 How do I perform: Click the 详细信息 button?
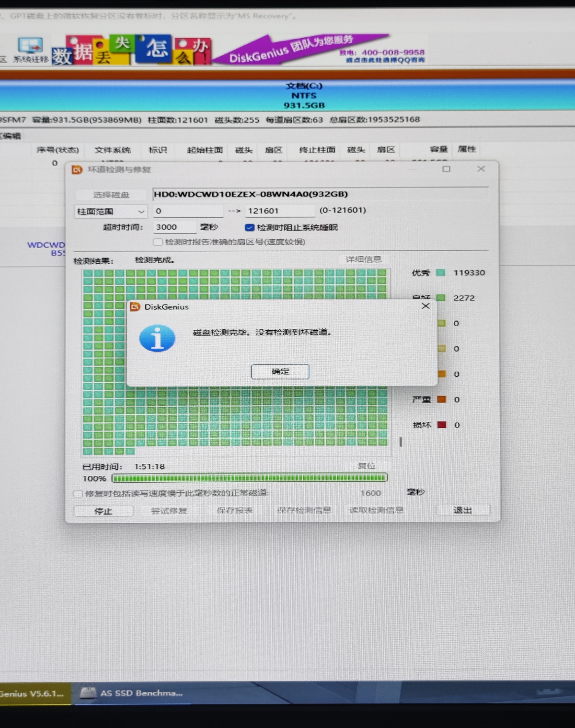363,259
